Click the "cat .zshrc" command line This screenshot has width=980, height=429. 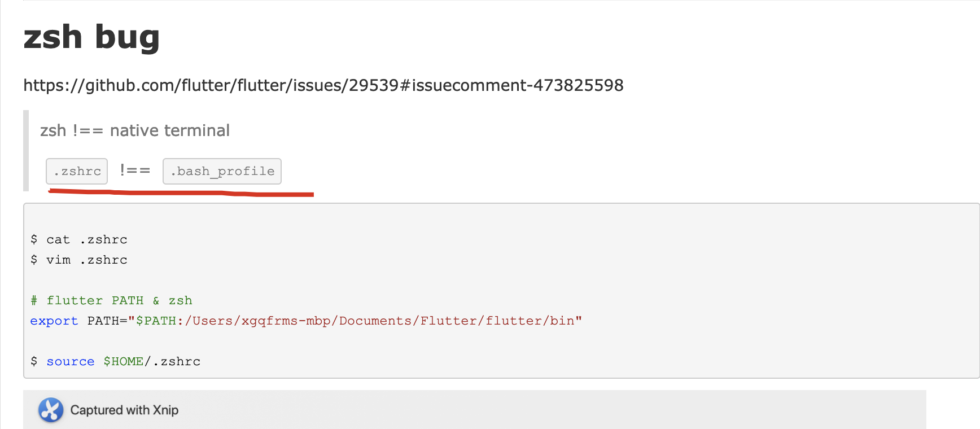tap(86, 239)
